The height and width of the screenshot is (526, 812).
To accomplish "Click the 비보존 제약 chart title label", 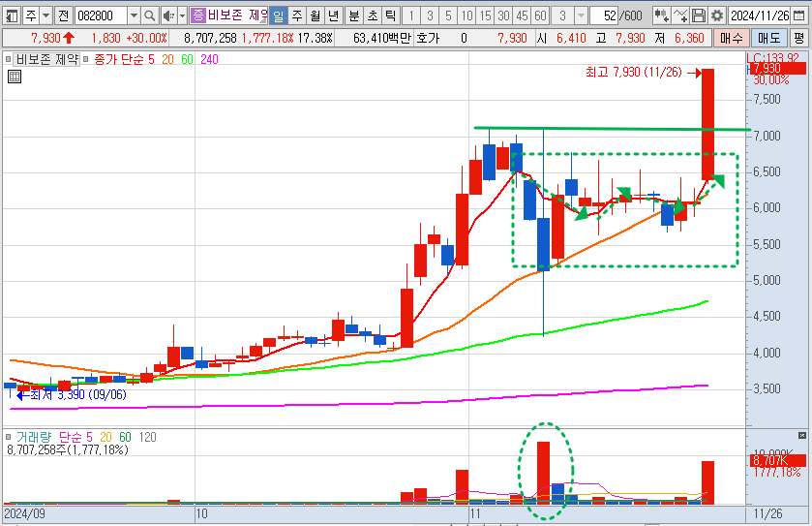I will click(x=47, y=60).
